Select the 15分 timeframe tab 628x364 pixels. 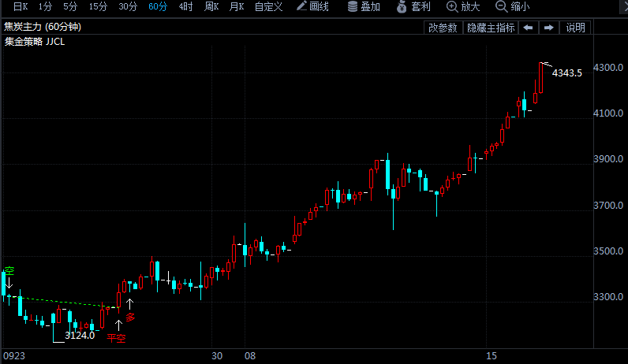98,6
